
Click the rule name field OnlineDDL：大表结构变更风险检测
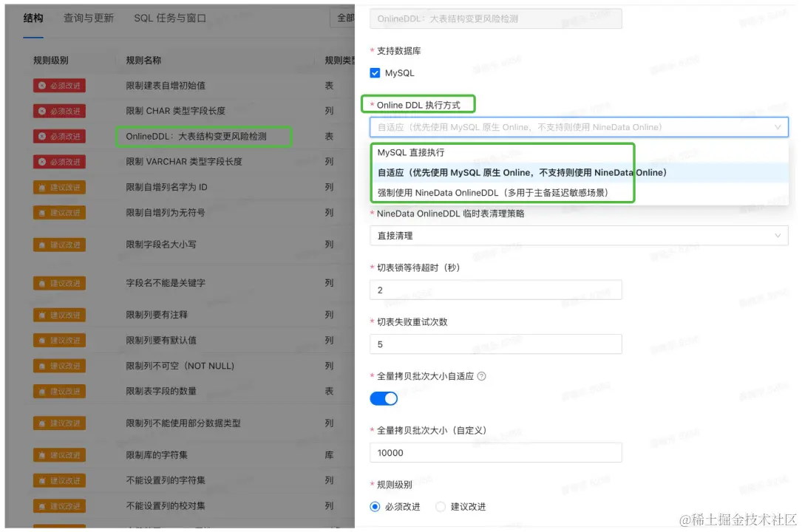point(496,19)
